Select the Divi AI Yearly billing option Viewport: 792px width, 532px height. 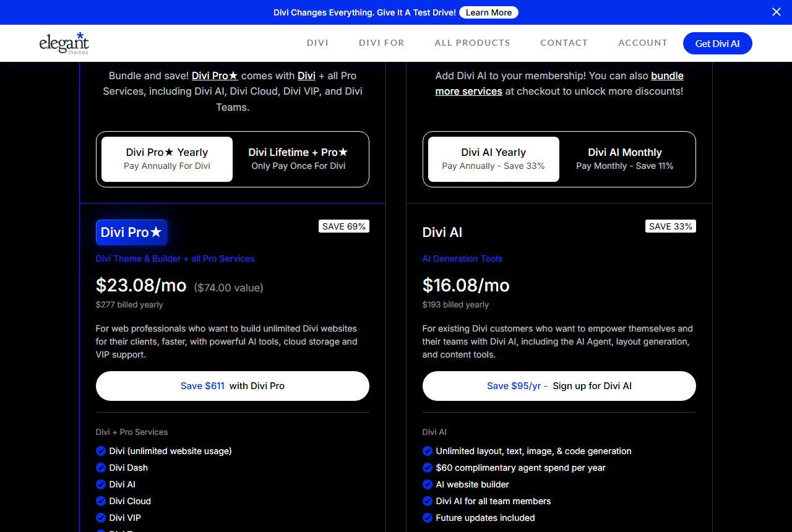click(x=494, y=159)
